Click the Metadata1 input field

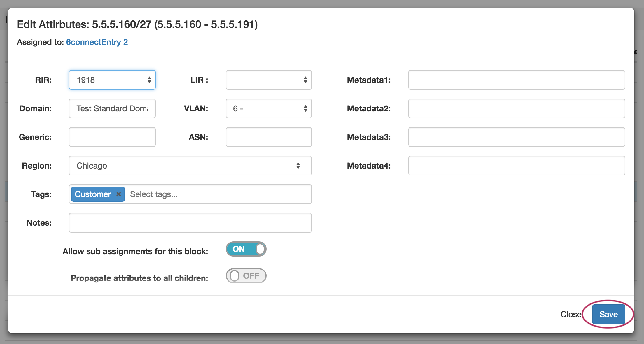coord(517,80)
